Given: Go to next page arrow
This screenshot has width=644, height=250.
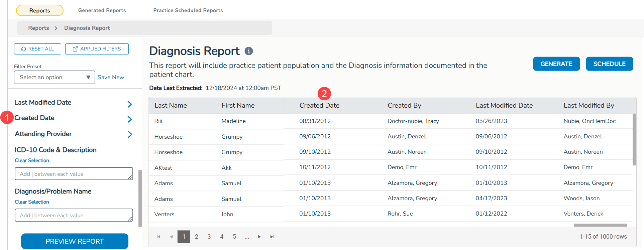Looking at the screenshot, I should 259,237.
